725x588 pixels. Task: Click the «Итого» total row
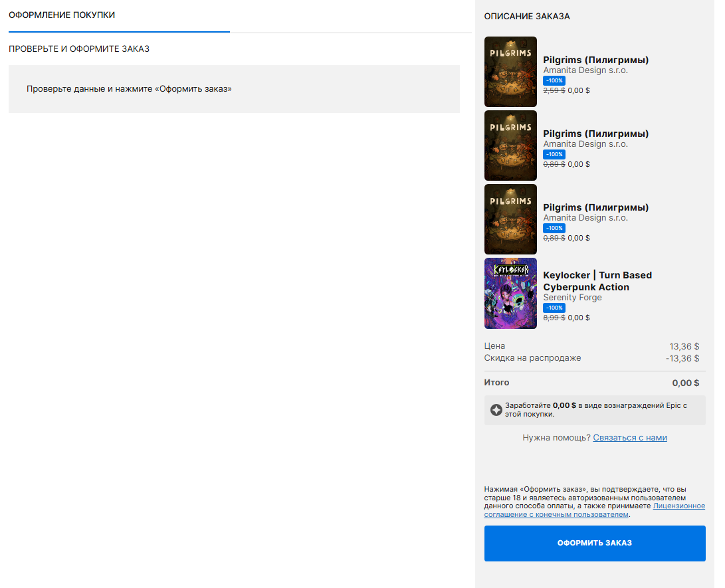click(594, 383)
